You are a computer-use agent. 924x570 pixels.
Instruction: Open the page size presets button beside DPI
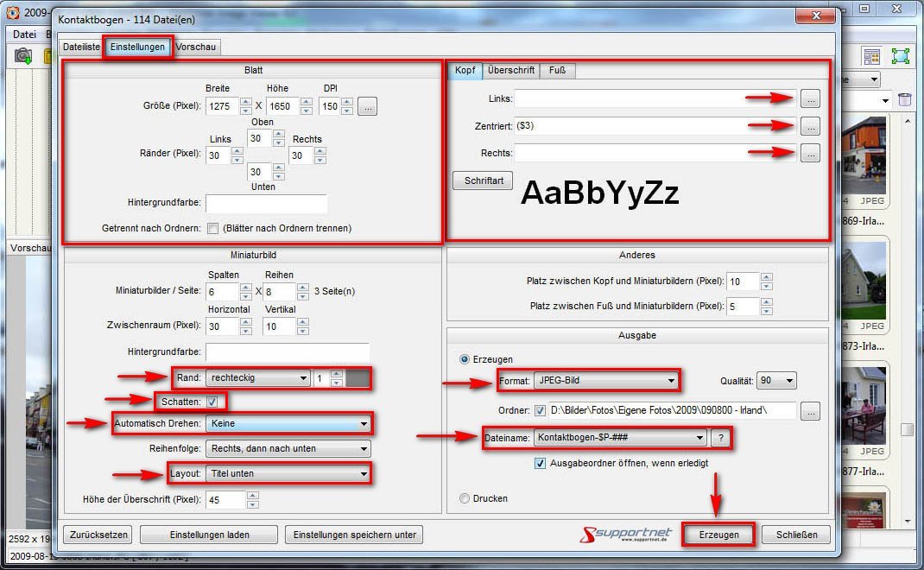pyautogui.click(x=368, y=107)
